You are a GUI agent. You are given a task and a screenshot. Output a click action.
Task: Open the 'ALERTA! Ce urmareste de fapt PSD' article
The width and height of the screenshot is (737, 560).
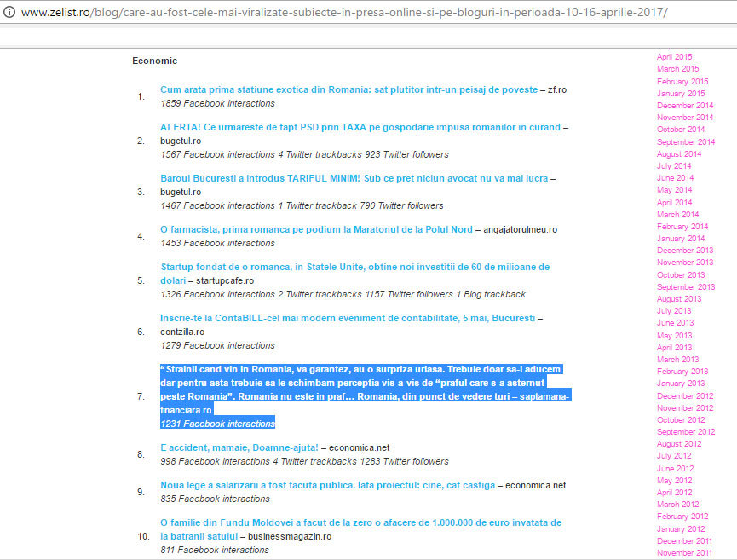(360, 127)
